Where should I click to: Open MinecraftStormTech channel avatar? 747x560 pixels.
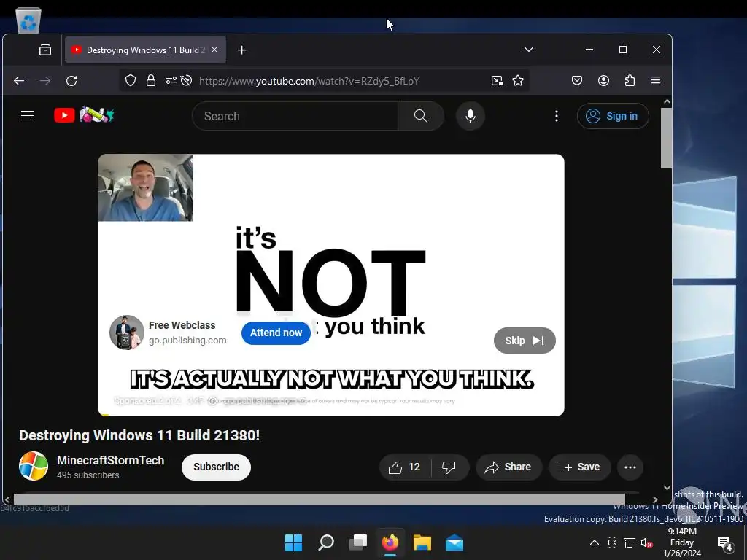click(34, 466)
